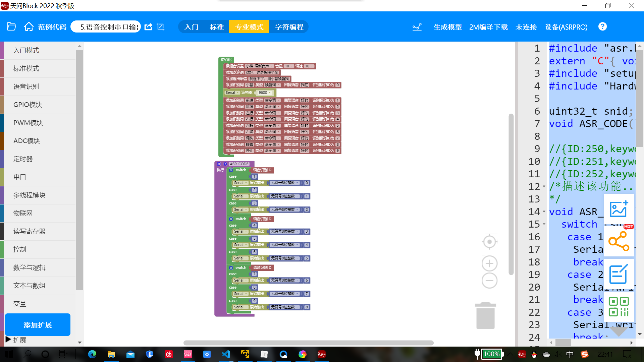644x362 pixels.
Task: Click the HOT share floating icon
Action: [619, 241]
